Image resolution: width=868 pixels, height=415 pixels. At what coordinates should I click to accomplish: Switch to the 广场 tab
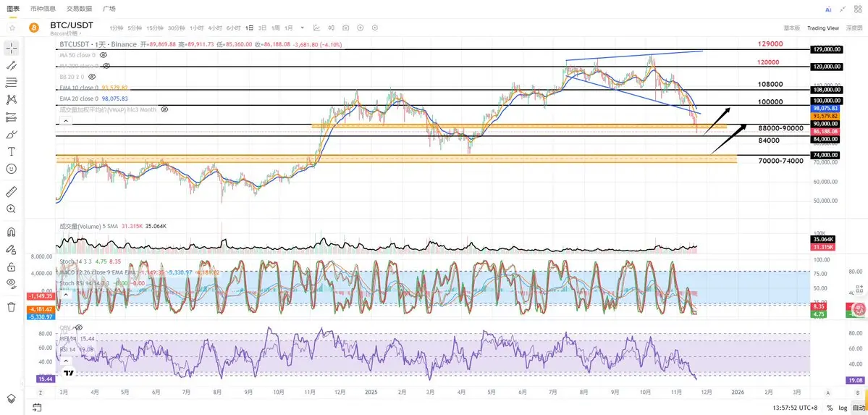[109, 9]
